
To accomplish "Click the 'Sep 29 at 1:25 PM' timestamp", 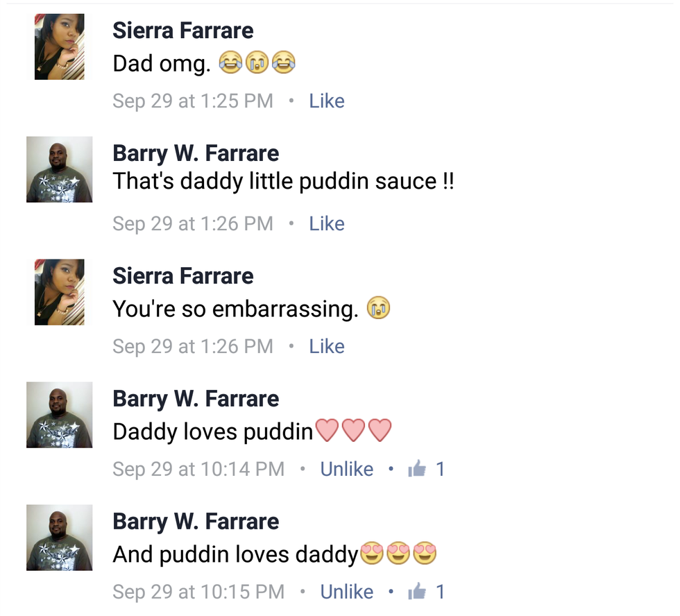I will [x=193, y=101].
